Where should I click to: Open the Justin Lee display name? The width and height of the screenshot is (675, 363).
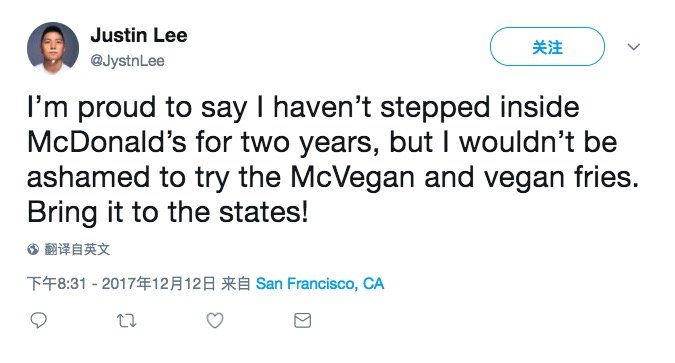pos(139,35)
